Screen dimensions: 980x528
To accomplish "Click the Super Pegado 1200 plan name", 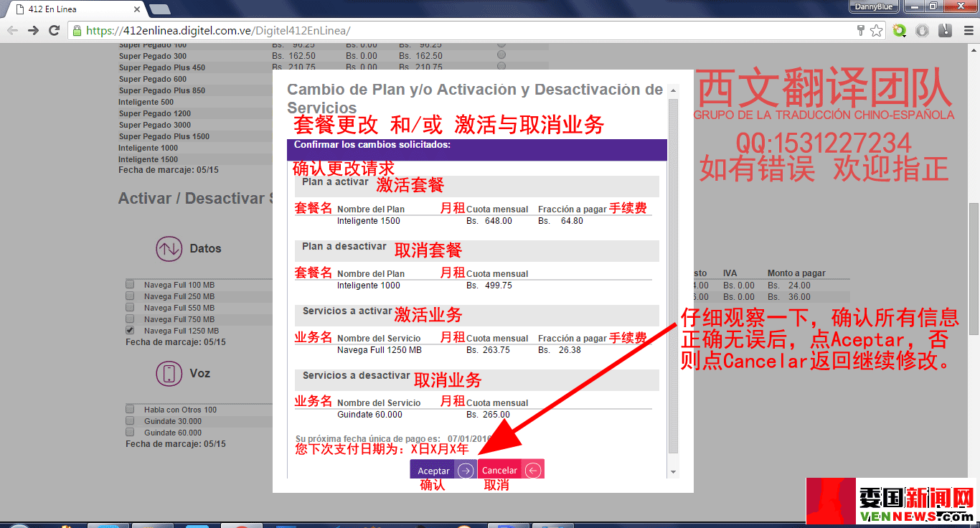I will tap(155, 113).
